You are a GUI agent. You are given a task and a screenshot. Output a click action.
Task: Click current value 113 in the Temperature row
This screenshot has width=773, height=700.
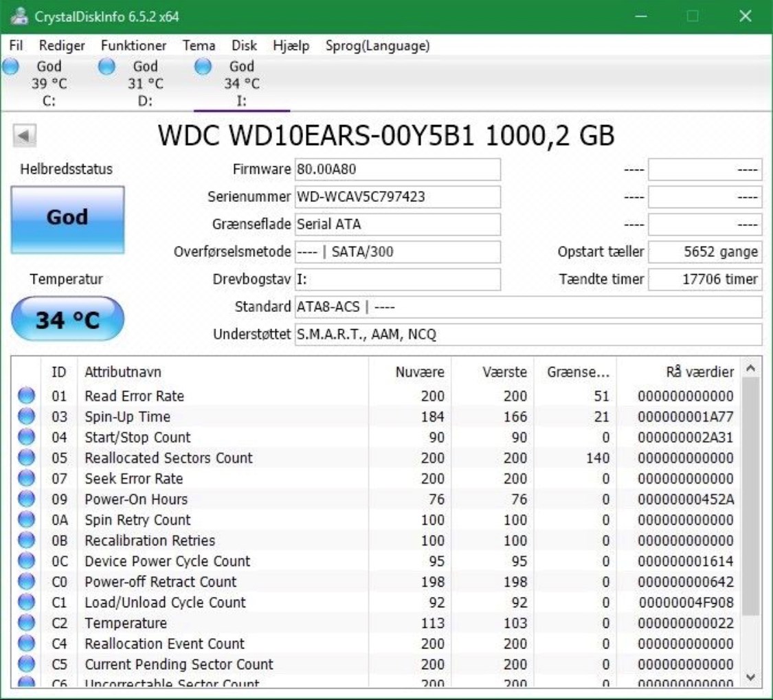tap(433, 623)
